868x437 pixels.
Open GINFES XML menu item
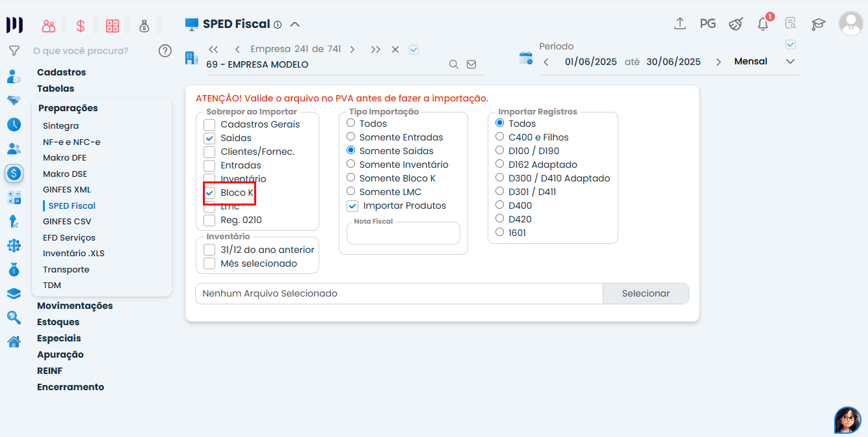[x=67, y=190]
